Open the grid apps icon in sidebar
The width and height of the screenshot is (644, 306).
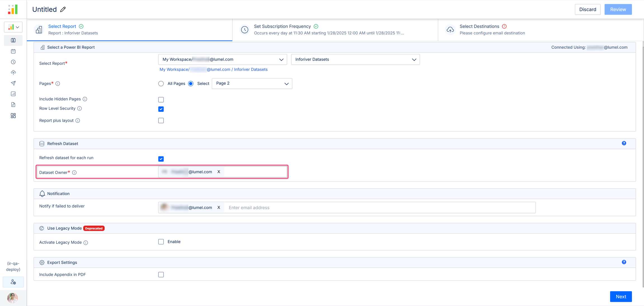pos(13,116)
